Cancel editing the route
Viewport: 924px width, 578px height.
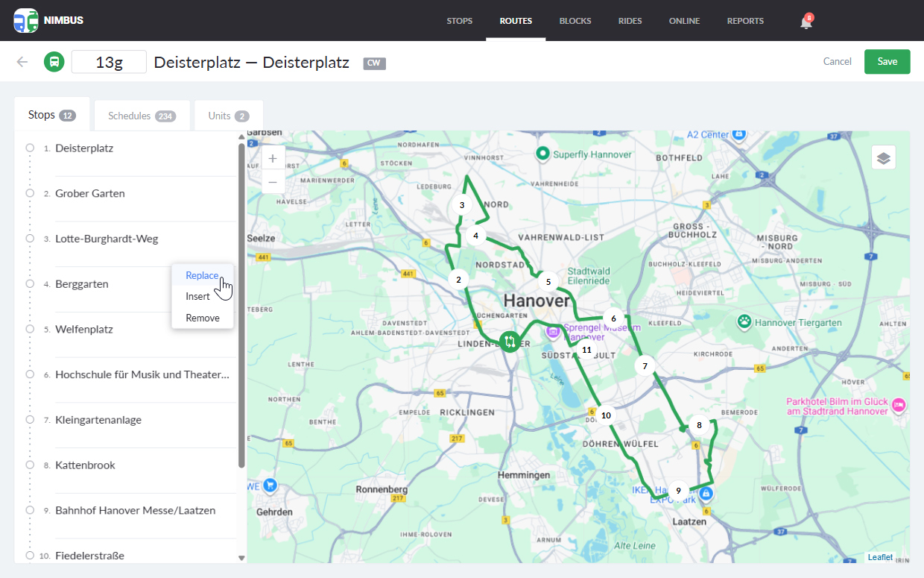click(x=837, y=61)
